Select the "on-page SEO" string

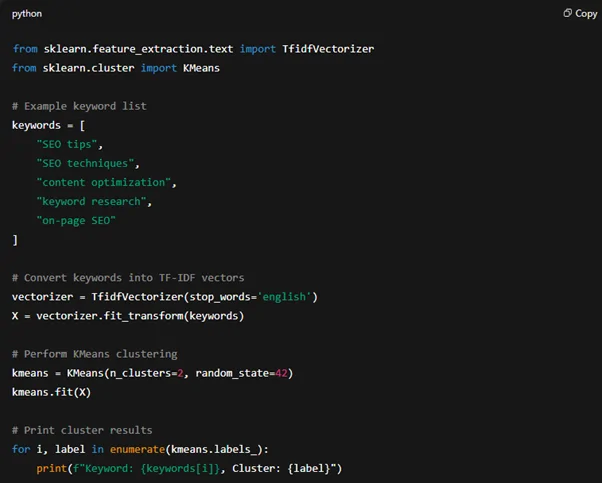point(76,221)
